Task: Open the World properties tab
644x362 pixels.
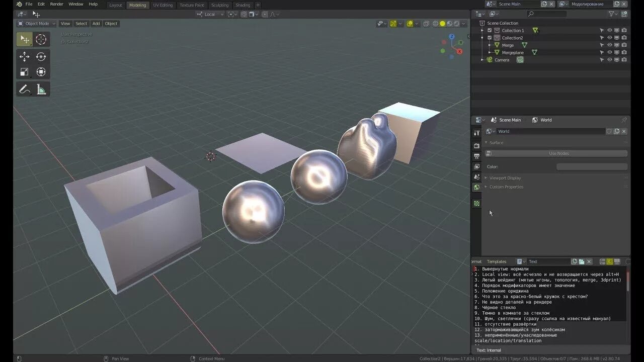Action: click(x=476, y=187)
